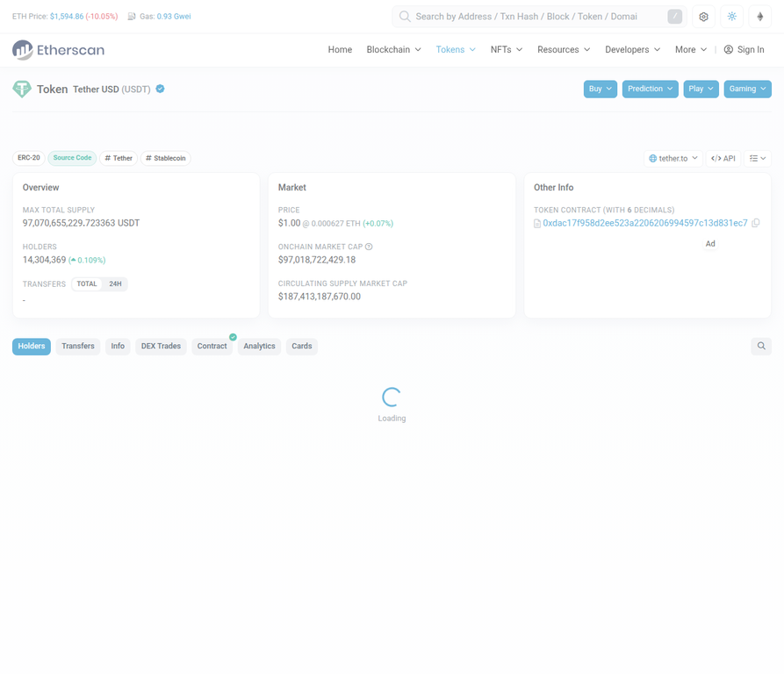Click holders count 14,304,369
This screenshot has width=784, height=674.
tap(44, 260)
